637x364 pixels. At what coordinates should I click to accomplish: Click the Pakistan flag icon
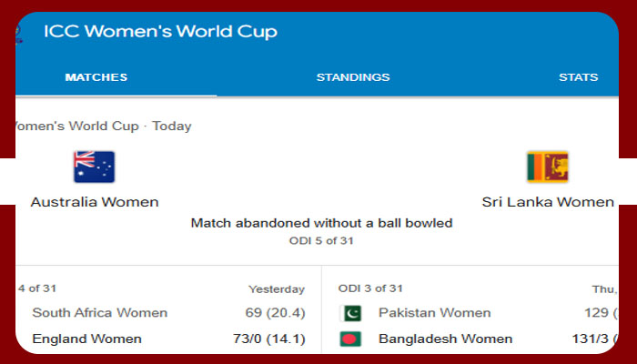pos(350,313)
